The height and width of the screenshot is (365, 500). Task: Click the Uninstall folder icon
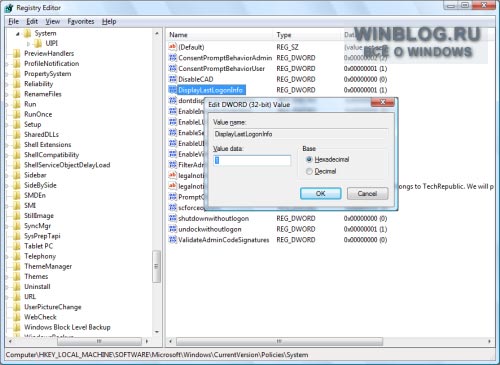click(x=17, y=287)
